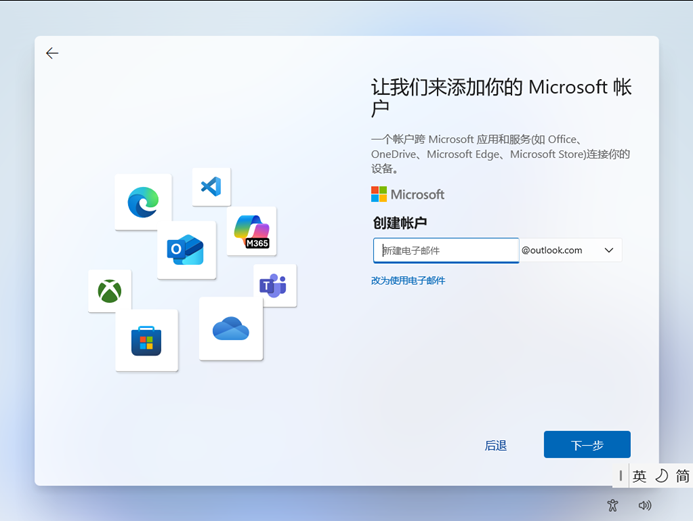
Task: Toggle the half-moon IME width icon
Action: tap(661, 476)
